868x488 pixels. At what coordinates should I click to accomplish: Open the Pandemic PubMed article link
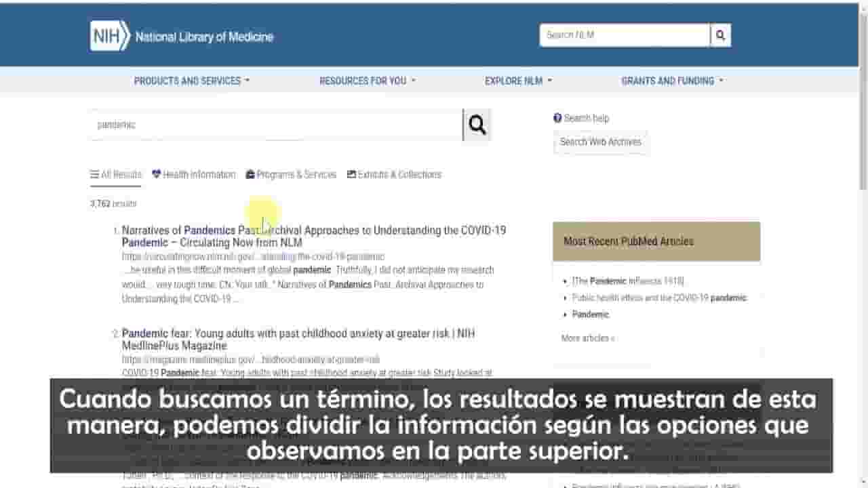tap(591, 314)
